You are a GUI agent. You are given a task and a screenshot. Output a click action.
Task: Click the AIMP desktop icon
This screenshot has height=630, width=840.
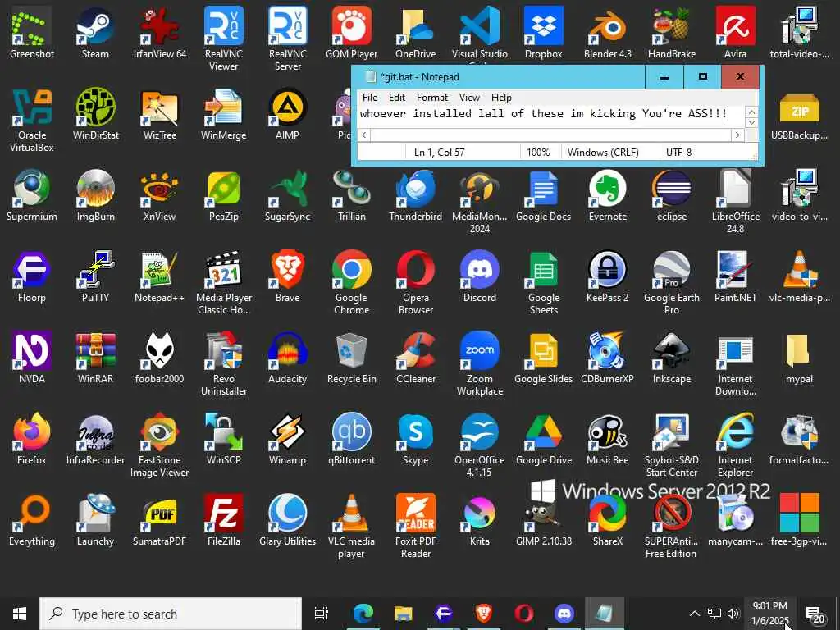tap(288, 113)
